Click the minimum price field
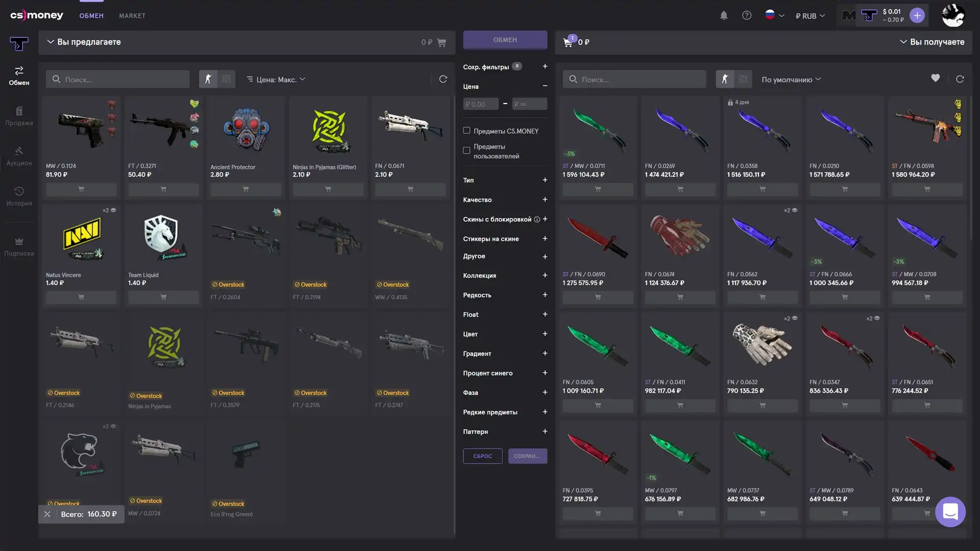980x551 pixels. tap(480, 104)
